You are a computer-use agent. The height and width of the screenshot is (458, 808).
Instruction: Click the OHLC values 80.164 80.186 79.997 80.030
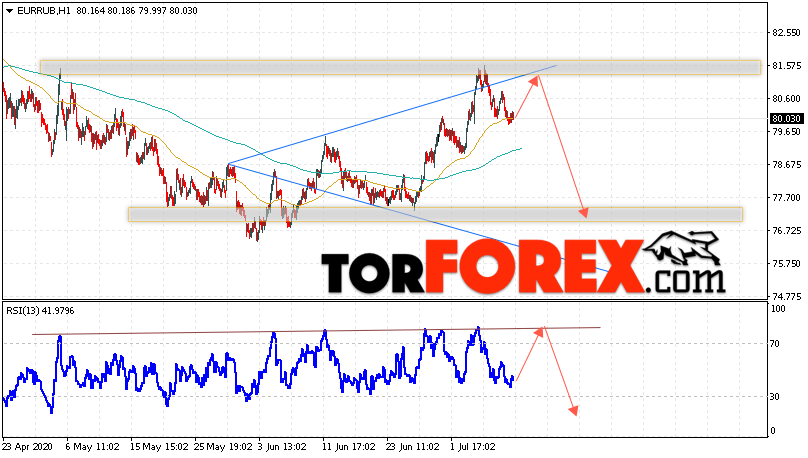137,11
